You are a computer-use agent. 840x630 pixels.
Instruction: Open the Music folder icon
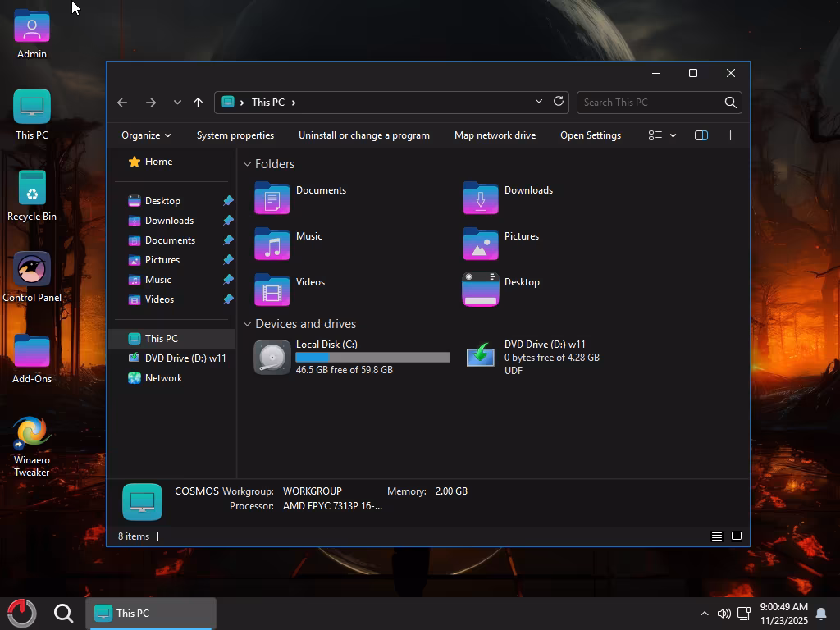pos(272,244)
